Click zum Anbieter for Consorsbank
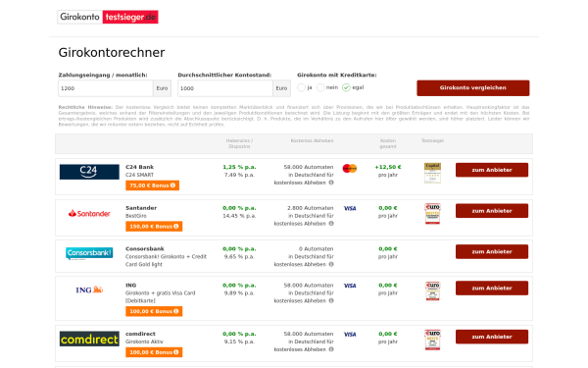588x368 pixels. click(492, 251)
